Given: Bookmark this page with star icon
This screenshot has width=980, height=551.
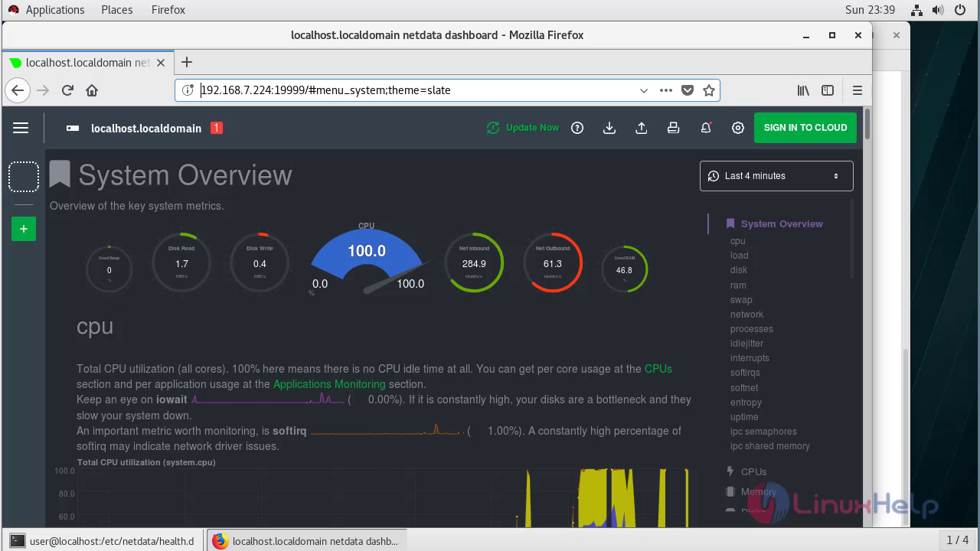Looking at the screenshot, I should point(709,90).
